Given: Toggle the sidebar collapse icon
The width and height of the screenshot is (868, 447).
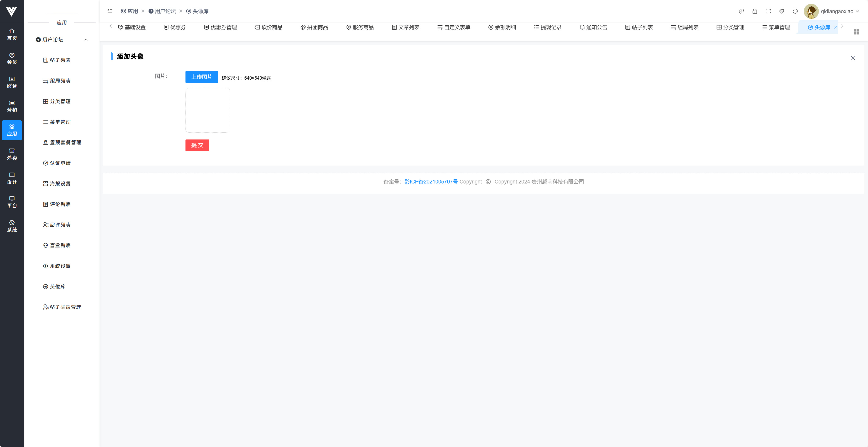Looking at the screenshot, I should pos(110,11).
